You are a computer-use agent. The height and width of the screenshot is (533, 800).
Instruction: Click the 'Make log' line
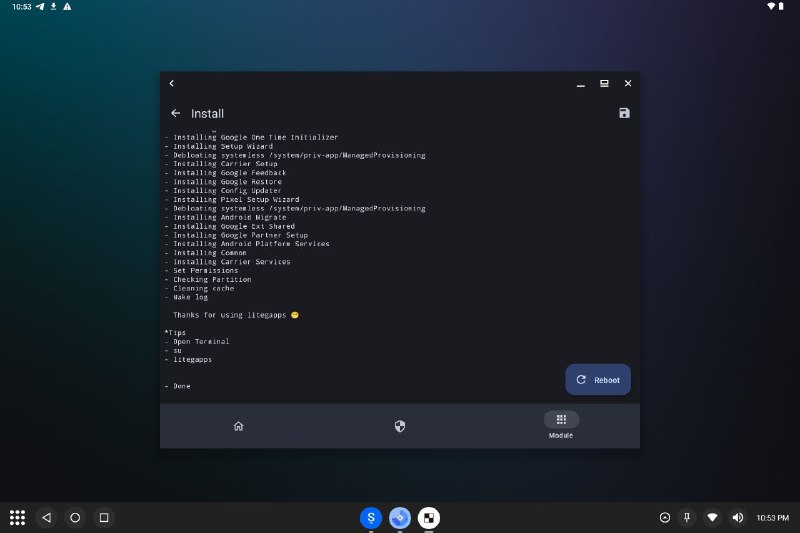pos(186,297)
